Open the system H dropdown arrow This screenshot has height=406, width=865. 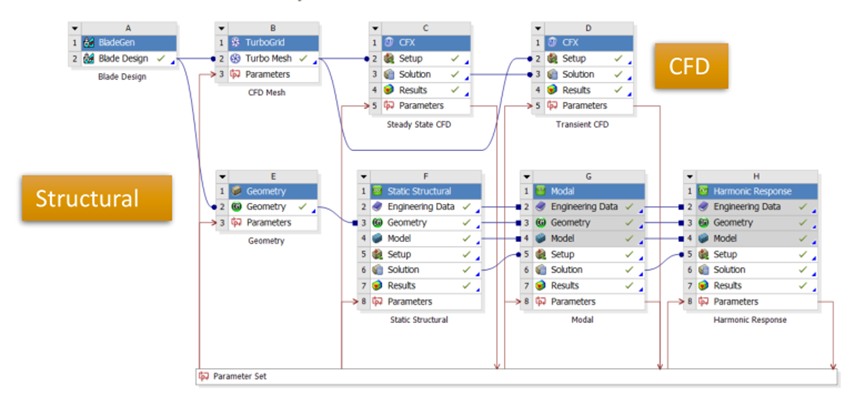(x=690, y=177)
